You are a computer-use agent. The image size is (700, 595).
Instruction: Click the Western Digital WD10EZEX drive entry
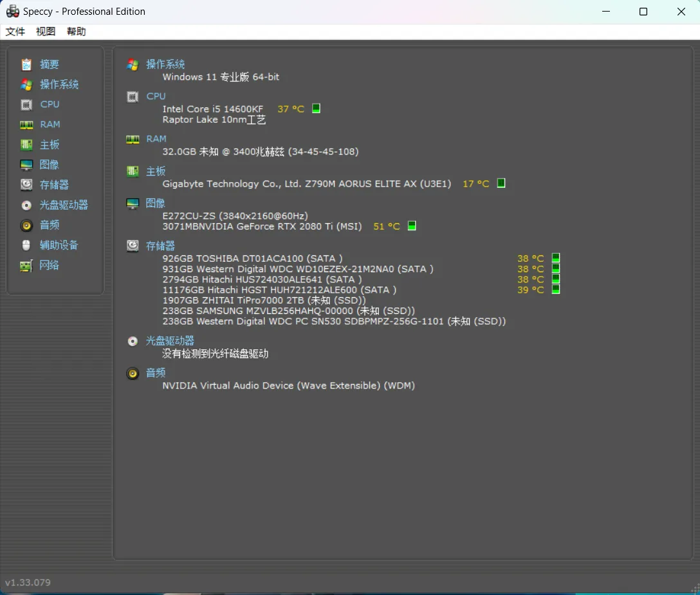298,269
